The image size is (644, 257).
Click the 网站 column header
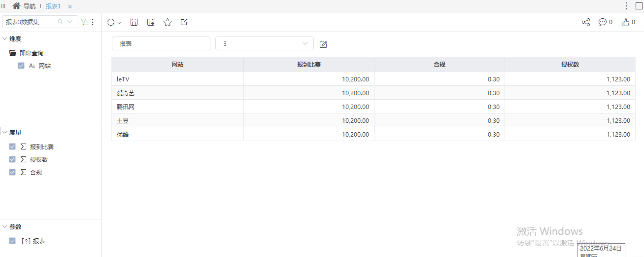[177, 65]
